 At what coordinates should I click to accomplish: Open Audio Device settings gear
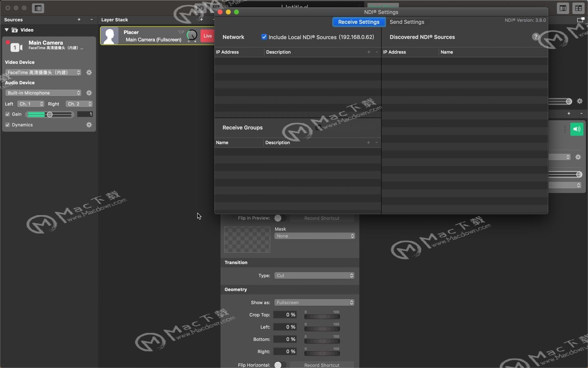point(89,93)
